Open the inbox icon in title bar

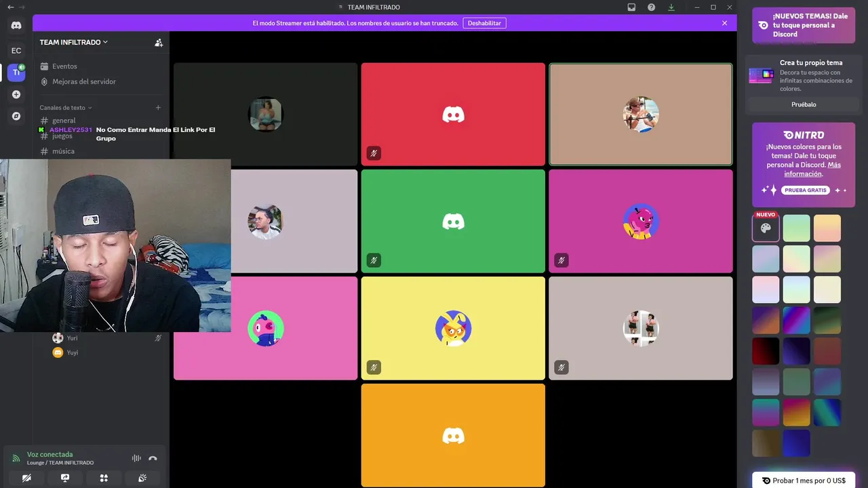[x=631, y=7]
